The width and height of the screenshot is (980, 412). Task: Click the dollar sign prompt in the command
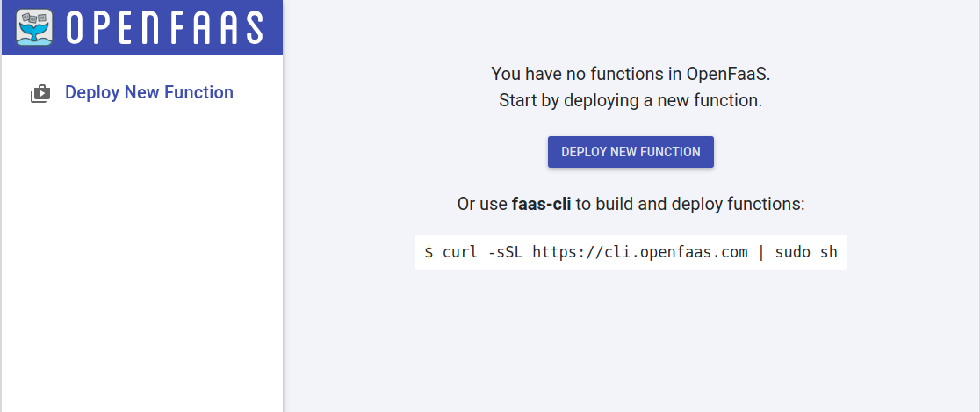[429, 252]
